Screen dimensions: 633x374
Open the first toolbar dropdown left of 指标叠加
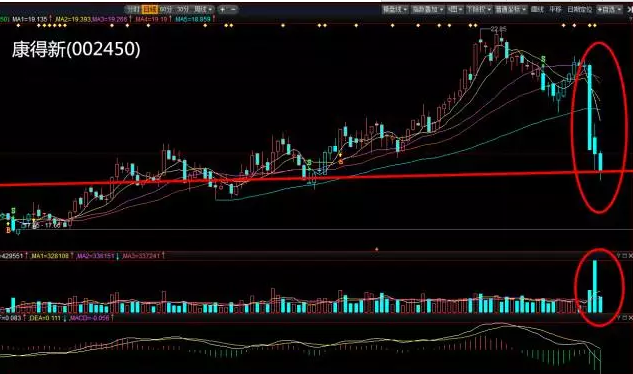(395, 9)
